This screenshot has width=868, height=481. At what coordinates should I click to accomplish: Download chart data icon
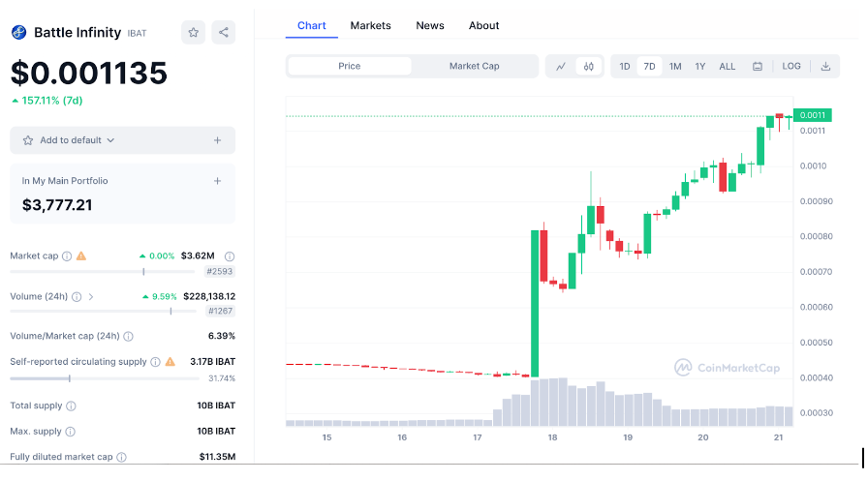coord(825,67)
